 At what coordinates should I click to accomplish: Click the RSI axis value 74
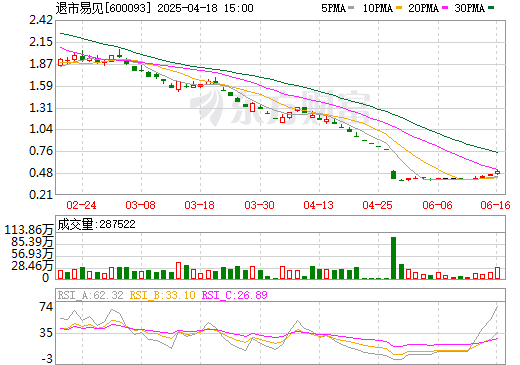click(46, 307)
